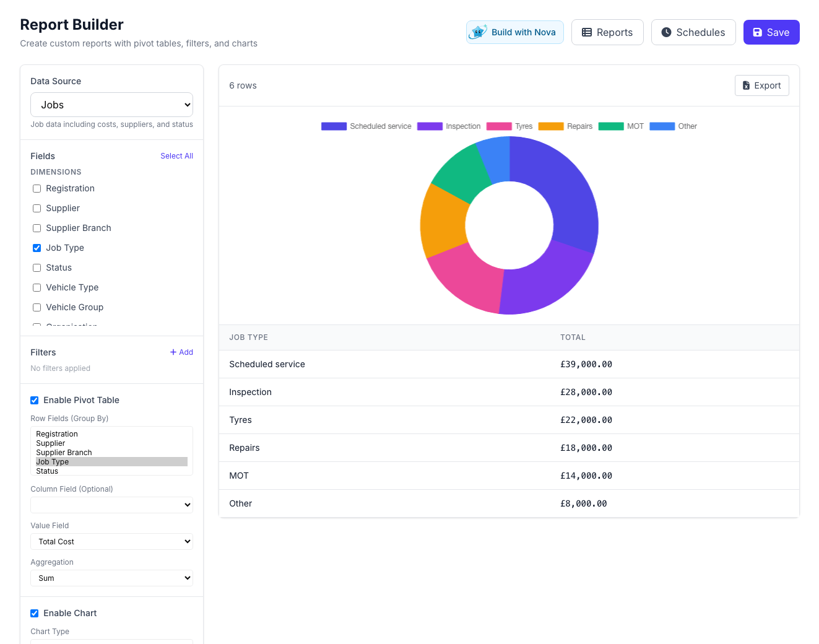The image size is (819, 644).
Task: Click the Tyres table row label
Action: 240,420
